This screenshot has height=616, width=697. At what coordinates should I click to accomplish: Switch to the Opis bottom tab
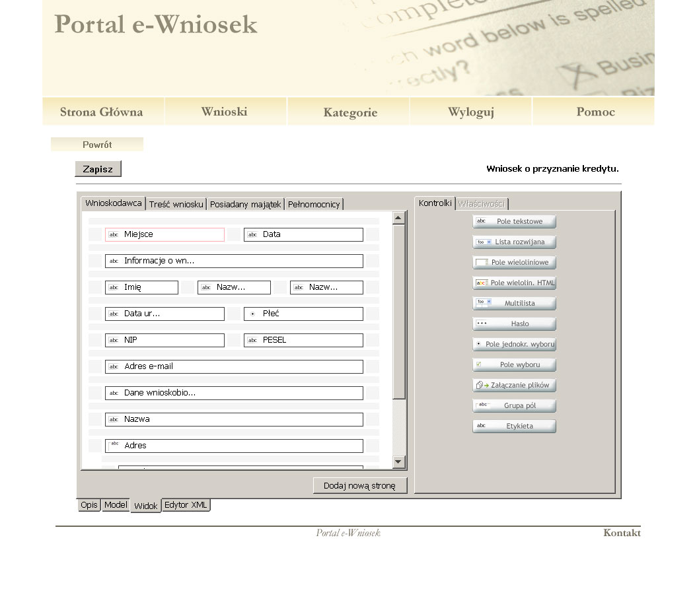pyautogui.click(x=89, y=504)
